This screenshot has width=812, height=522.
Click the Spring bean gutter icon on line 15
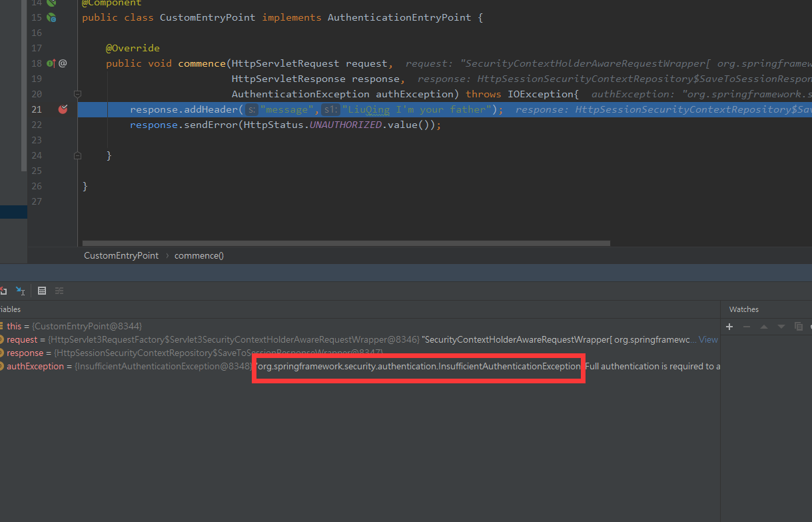coord(51,17)
